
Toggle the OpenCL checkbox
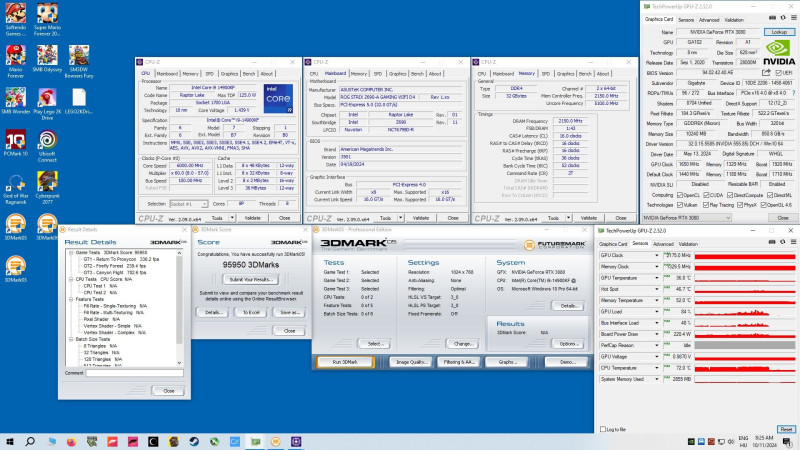coord(680,195)
